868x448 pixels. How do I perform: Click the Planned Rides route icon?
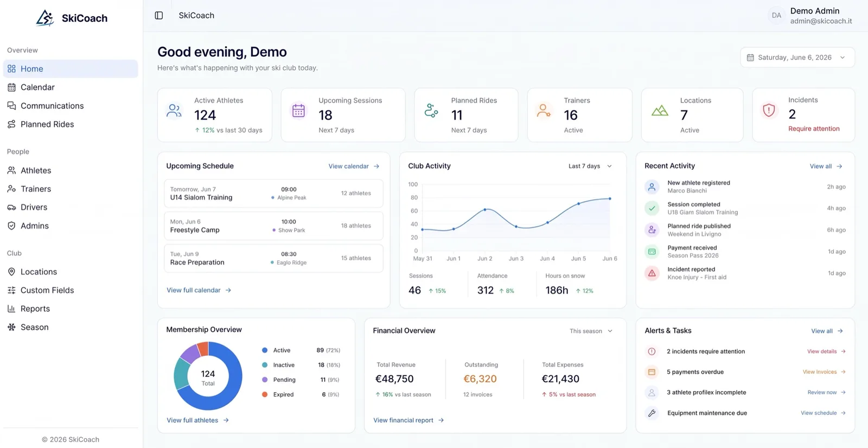[431, 111]
